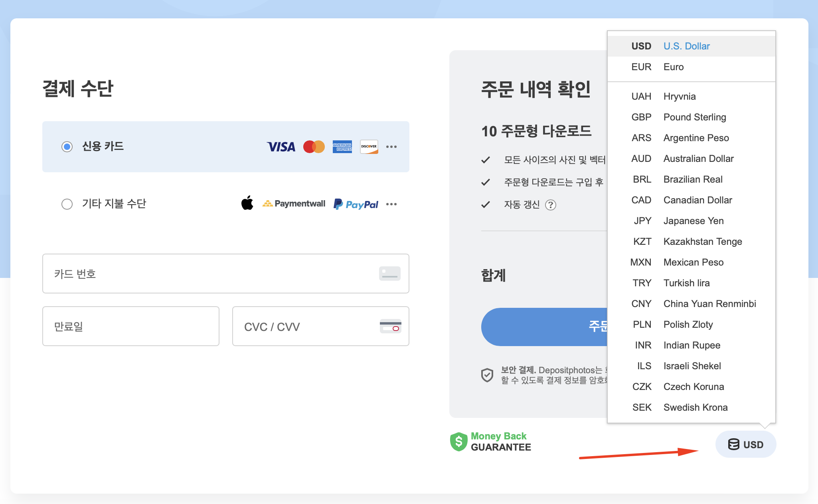The image size is (818, 504).
Task: Select PayPal as payment option
Action: 355,204
